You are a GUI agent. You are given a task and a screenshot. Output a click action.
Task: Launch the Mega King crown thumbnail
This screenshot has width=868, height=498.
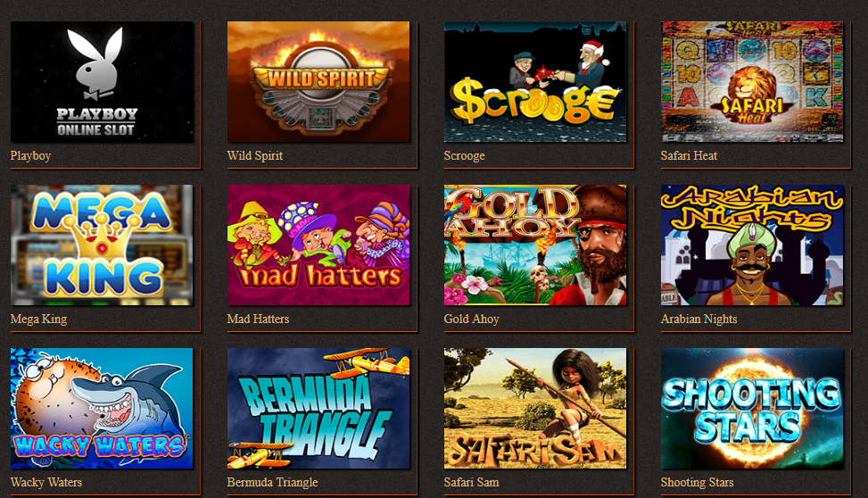click(102, 245)
